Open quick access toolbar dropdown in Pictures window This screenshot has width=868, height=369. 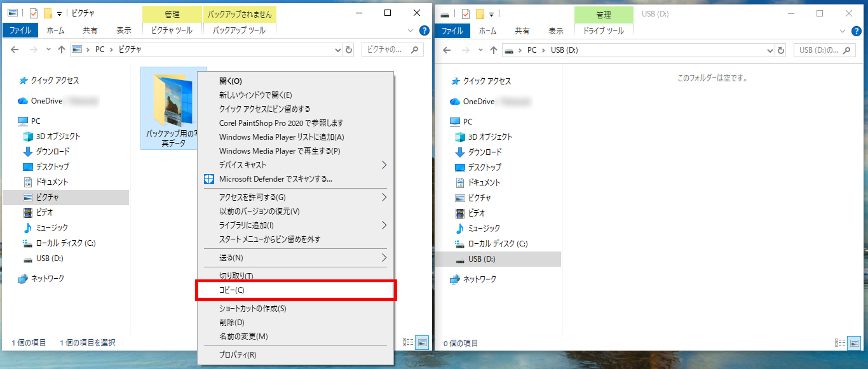click(x=59, y=14)
